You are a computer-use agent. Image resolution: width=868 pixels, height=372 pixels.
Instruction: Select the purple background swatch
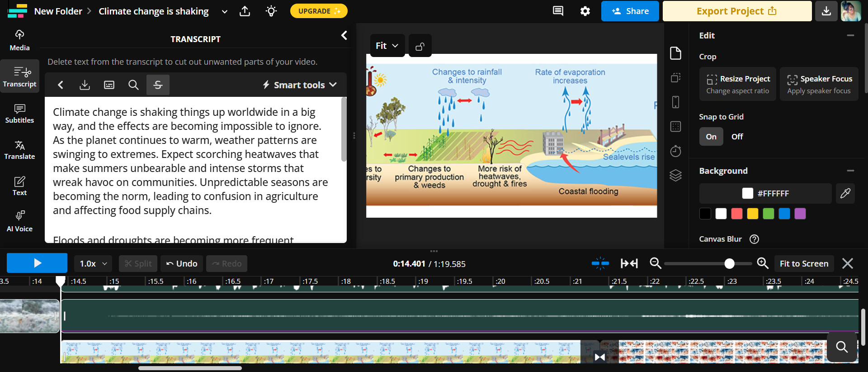800,214
